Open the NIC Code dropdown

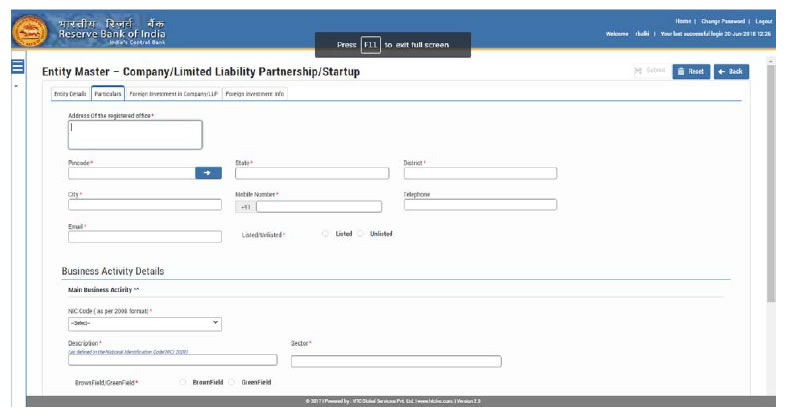145,323
